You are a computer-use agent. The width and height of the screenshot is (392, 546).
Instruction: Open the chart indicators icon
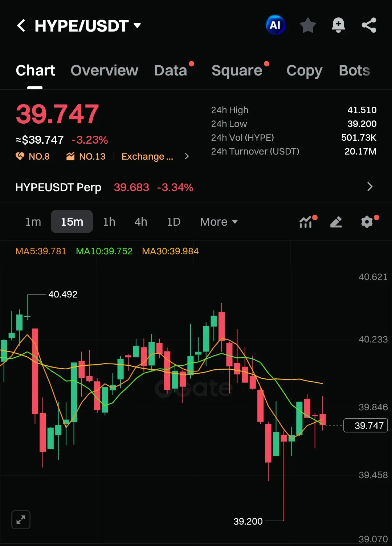306,222
